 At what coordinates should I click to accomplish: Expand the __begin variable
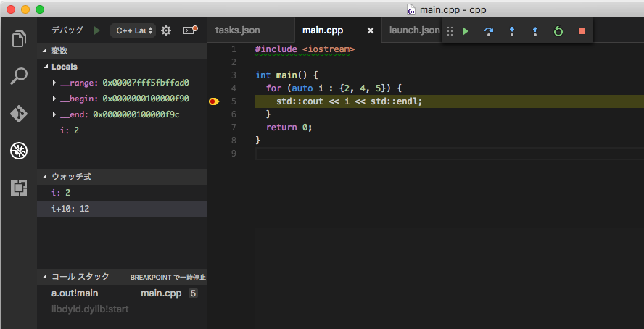(54, 99)
